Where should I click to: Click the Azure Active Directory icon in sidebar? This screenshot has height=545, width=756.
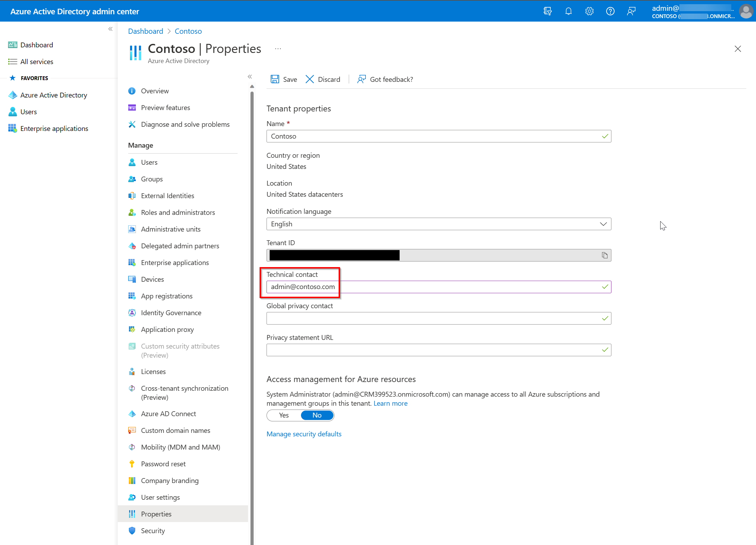point(13,94)
